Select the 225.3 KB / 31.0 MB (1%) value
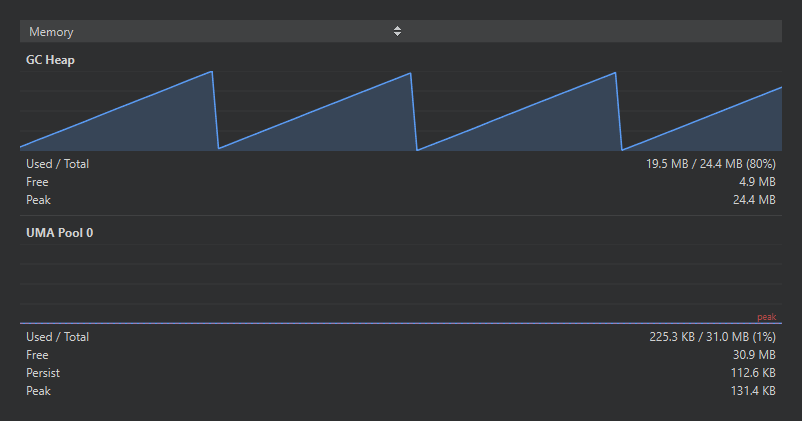Viewport: 802px width, 421px height. [x=712, y=337]
